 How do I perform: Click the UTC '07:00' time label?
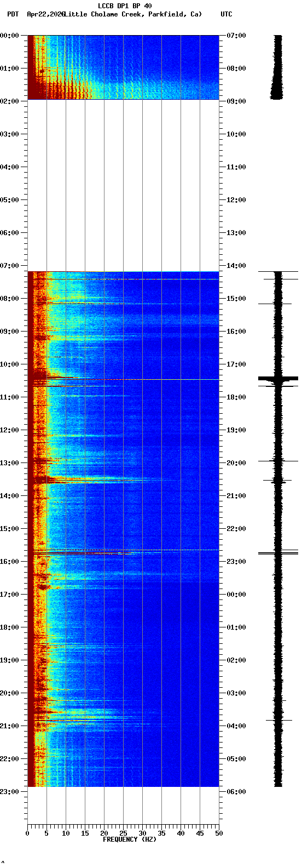236,36
